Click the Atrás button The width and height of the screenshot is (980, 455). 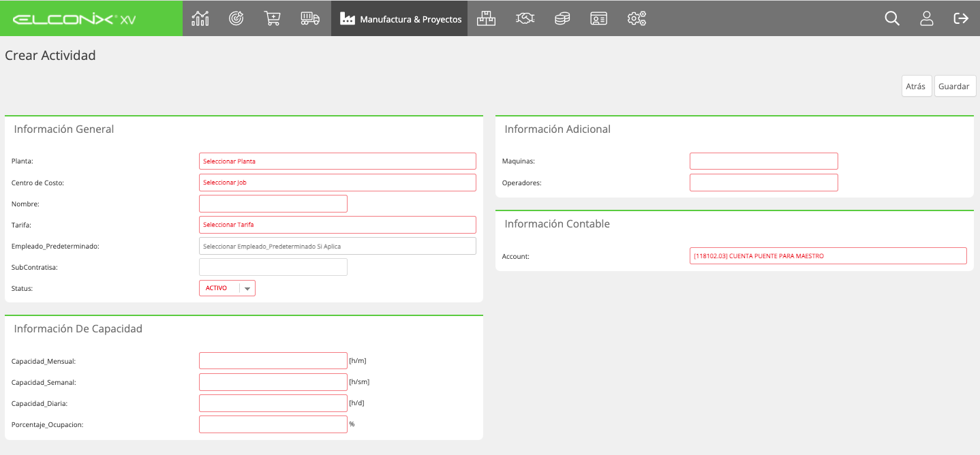click(917, 86)
